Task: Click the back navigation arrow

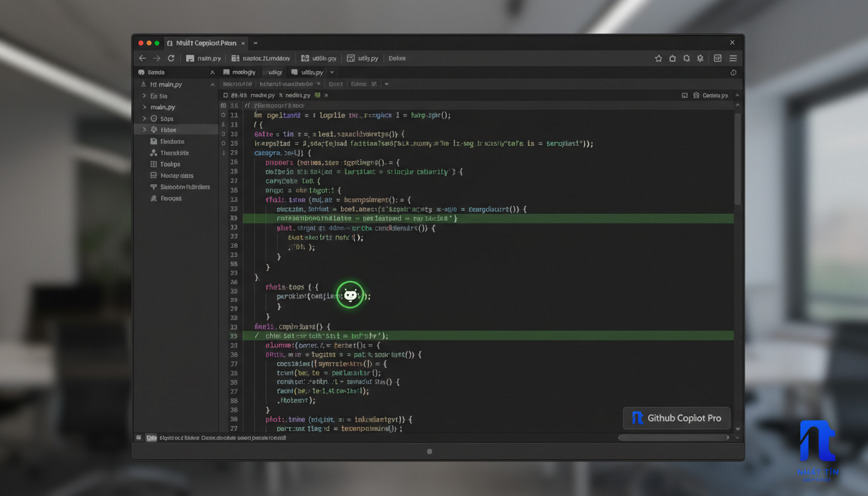Action: point(142,58)
